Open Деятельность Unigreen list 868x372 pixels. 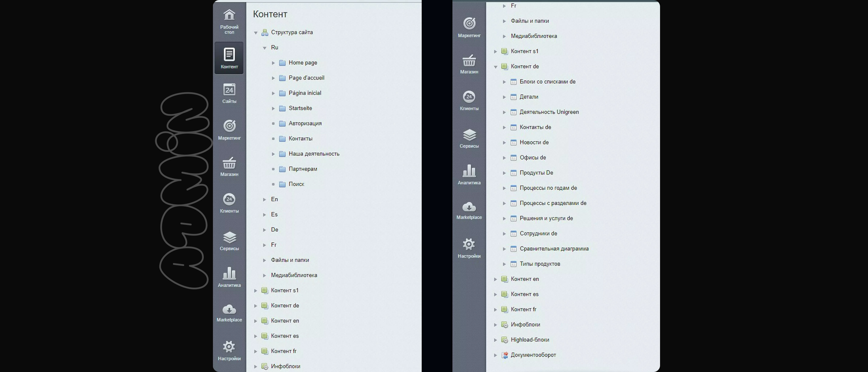pos(549,112)
